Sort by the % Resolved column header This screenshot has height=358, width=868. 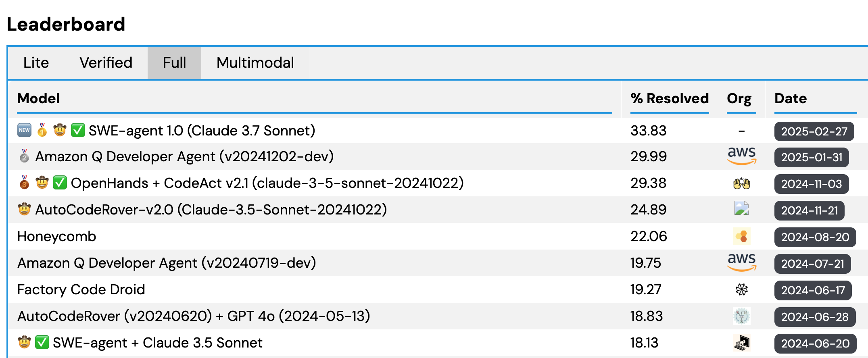point(670,98)
